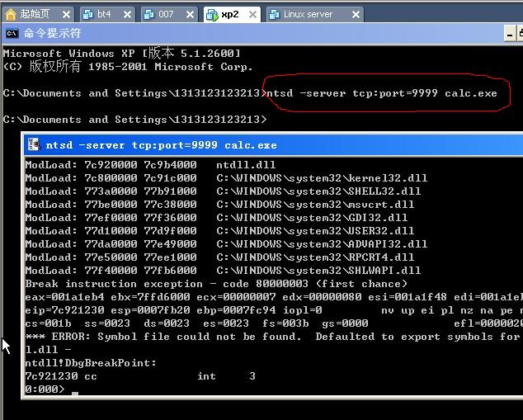Viewport: 523px width, 420px height.
Task: Click the Break instruction exception line
Action: (x=216, y=284)
